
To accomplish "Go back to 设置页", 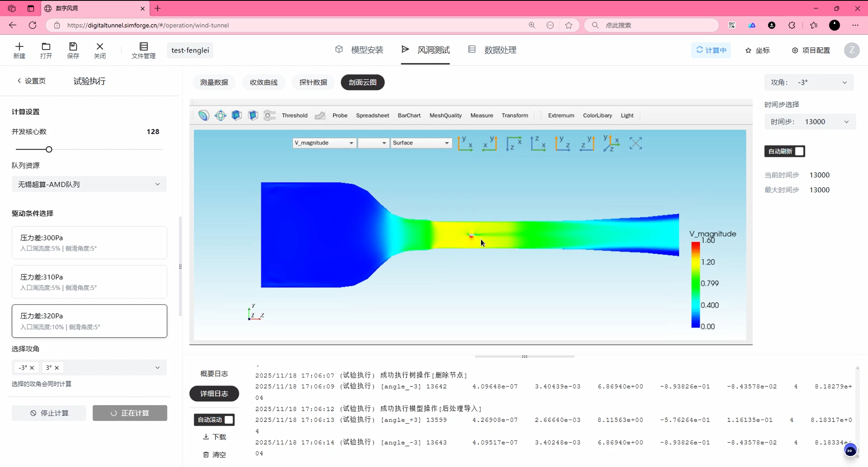I will tap(31, 81).
